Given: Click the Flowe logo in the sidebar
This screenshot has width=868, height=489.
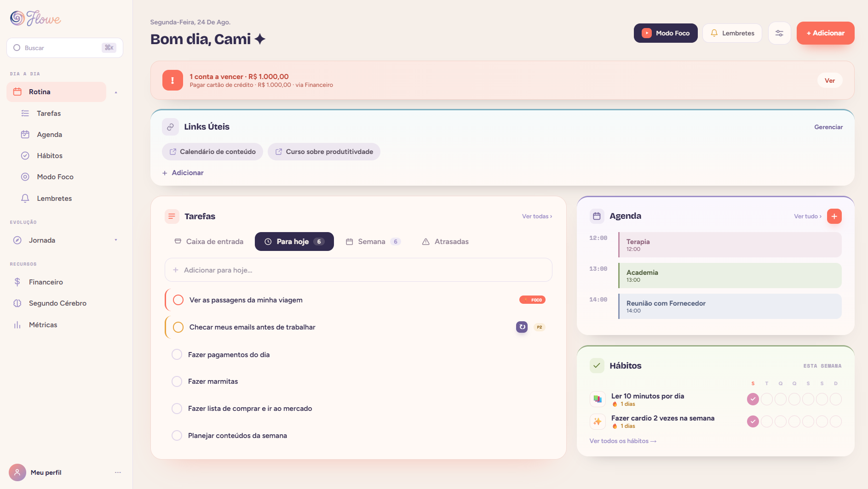Looking at the screenshot, I should [35, 18].
